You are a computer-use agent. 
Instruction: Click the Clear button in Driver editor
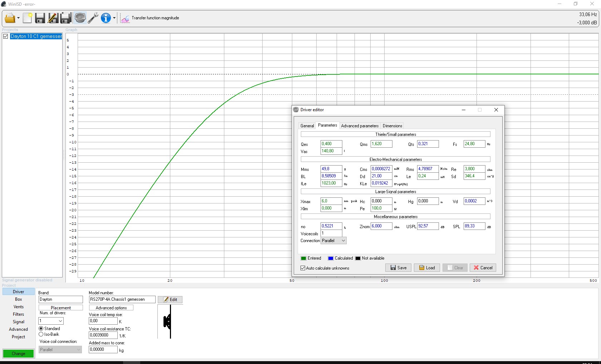click(455, 268)
